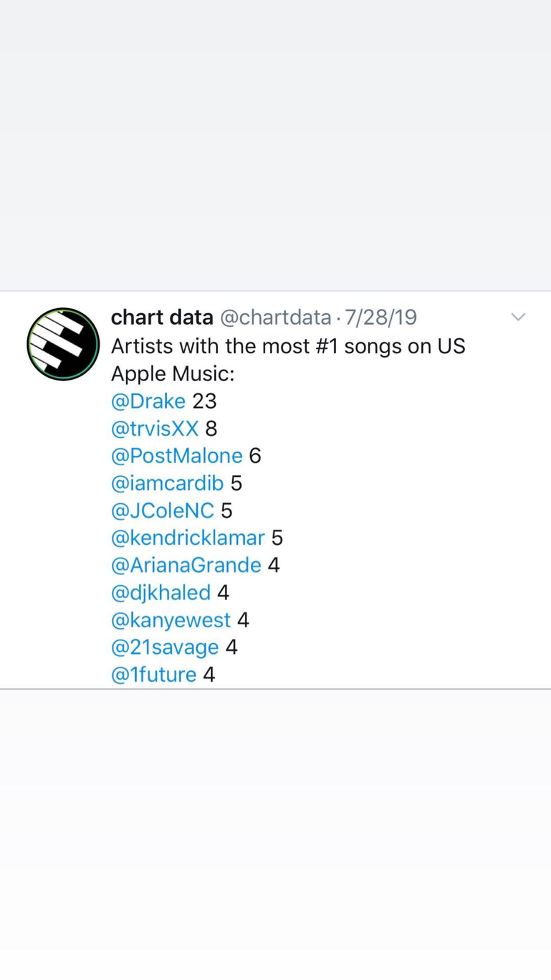The image size is (551, 980).
Task: Open the 7/28/19 tweet timestamp
Action: click(x=381, y=317)
